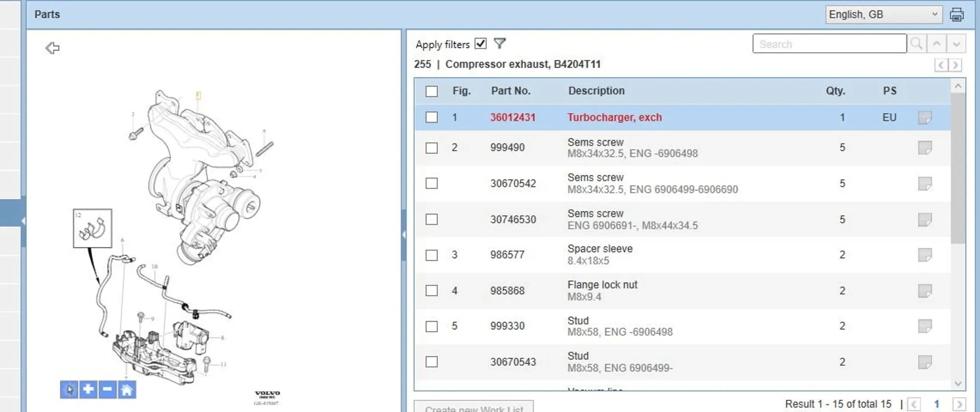
Task: Check the select-all box in table header
Action: point(432,91)
